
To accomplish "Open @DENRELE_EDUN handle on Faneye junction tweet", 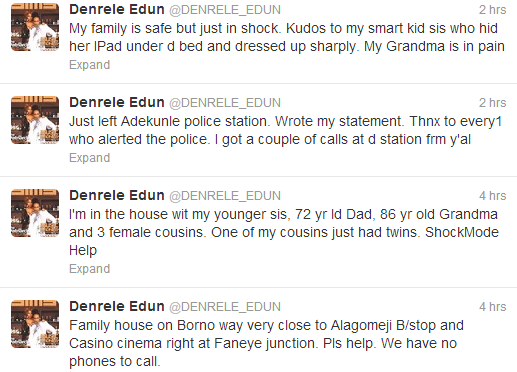I will pyautogui.click(x=225, y=307).
